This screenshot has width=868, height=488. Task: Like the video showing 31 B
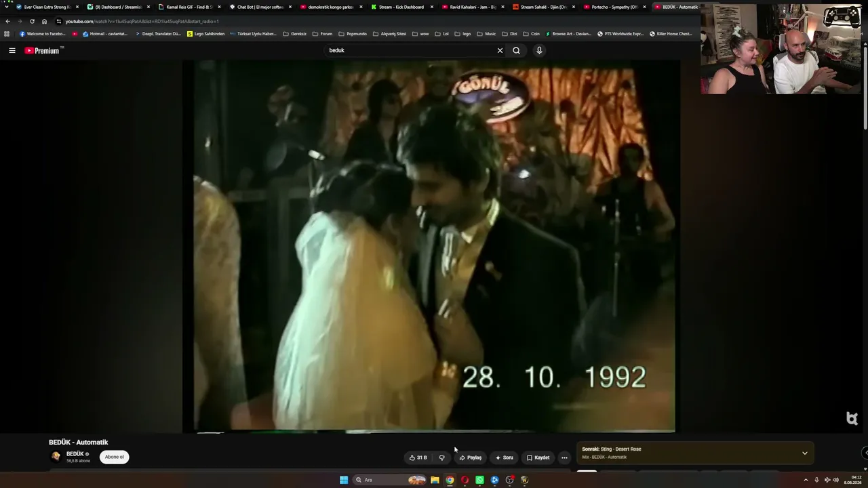click(x=418, y=457)
